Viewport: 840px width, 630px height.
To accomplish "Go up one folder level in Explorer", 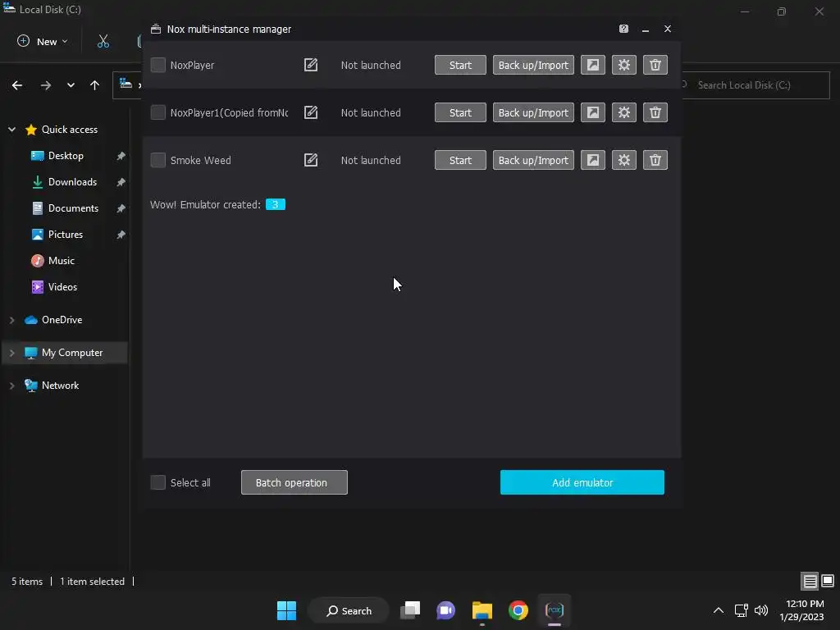I will (95, 85).
